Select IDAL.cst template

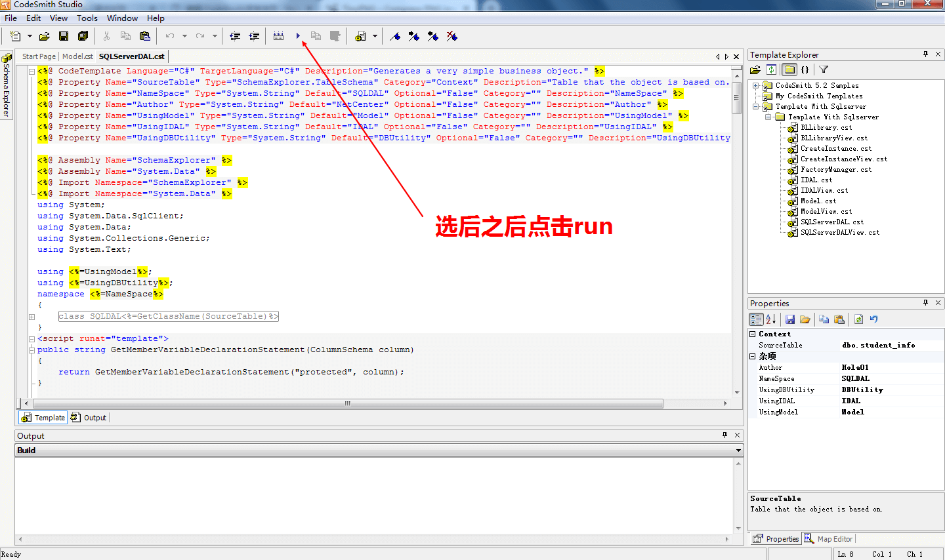point(816,180)
